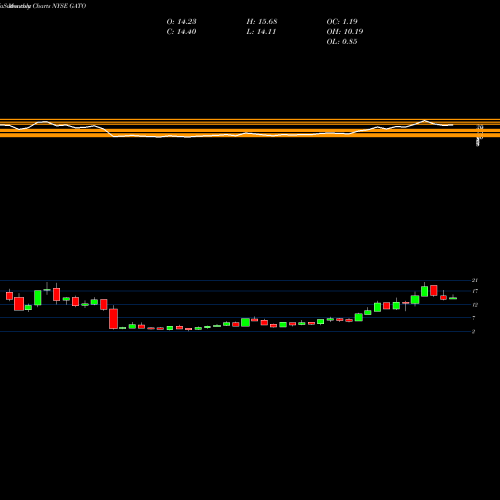Click the open price value O: 14.23

(x=181, y=22)
